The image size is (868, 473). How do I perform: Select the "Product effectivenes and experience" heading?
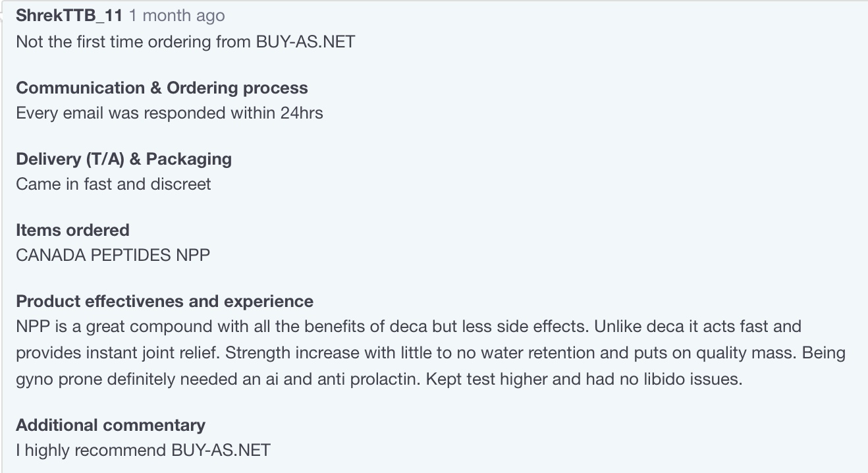pos(165,302)
